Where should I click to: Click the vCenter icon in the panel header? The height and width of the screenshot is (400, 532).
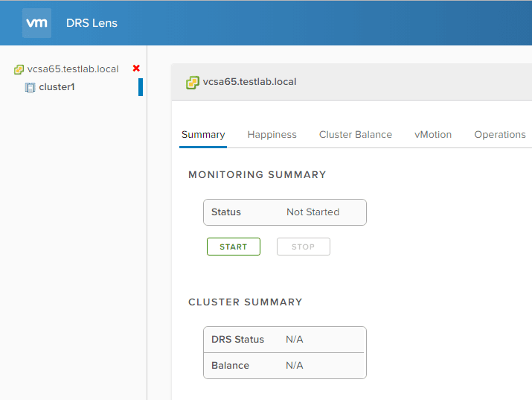tap(192, 82)
